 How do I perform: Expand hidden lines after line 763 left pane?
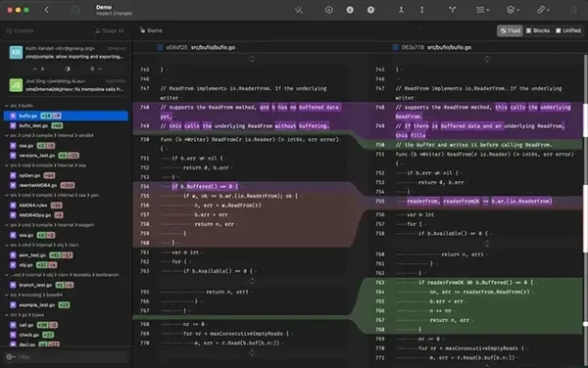252,281
